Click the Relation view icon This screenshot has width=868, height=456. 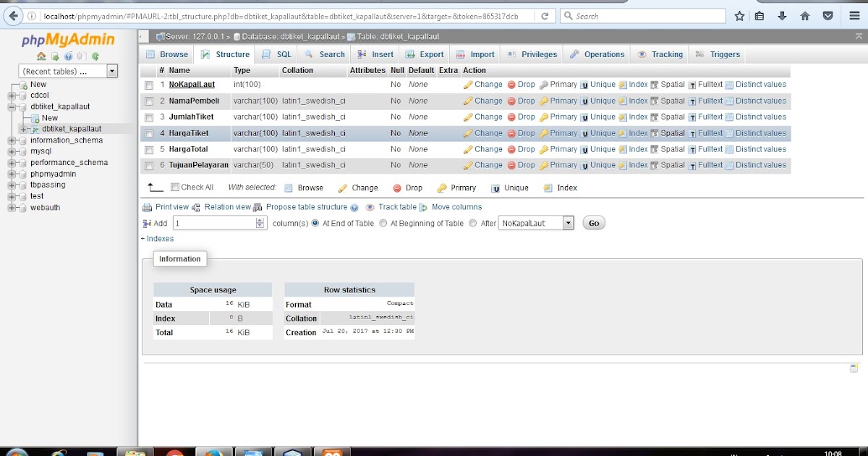coord(197,208)
